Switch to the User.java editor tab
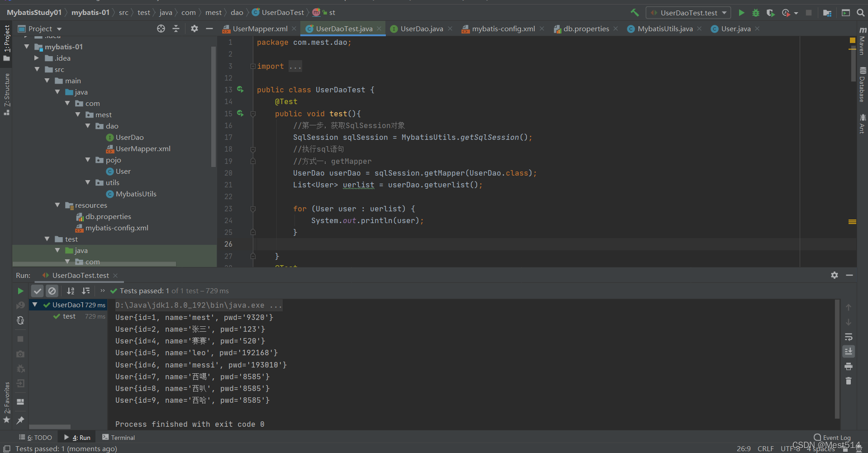 click(735, 29)
